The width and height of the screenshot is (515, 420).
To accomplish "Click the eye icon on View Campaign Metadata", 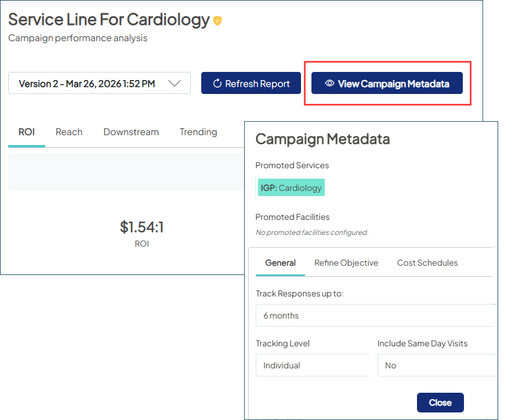I will click(x=328, y=83).
